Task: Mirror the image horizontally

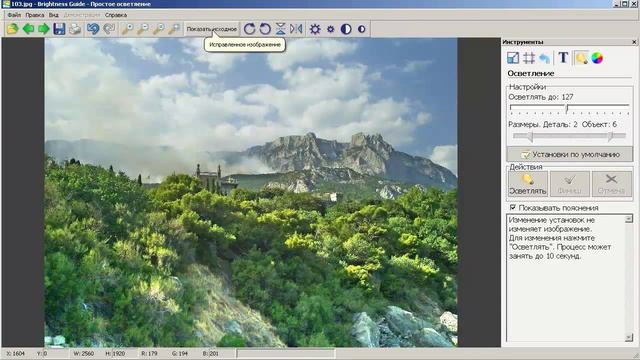Action: (296, 29)
